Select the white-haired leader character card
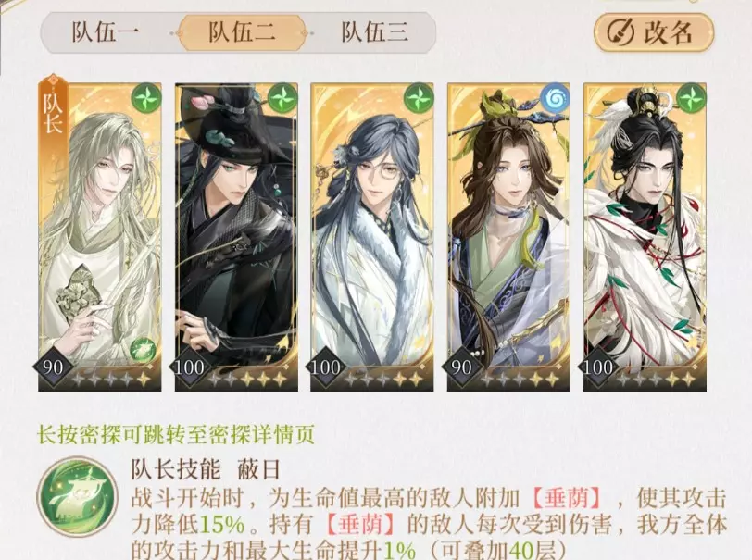Image resolution: width=752 pixels, height=560 pixels. 100,237
